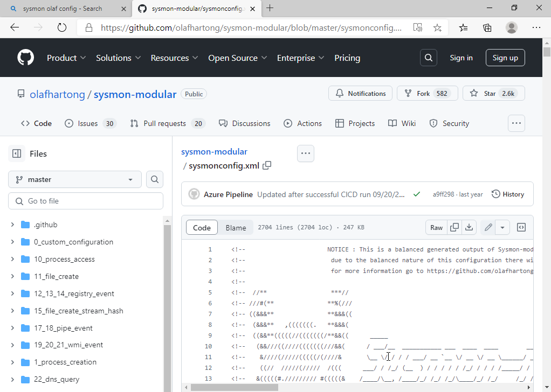Click the GitHub search magnifier button
The height and width of the screenshot is (392, 551).
point(429,58)
